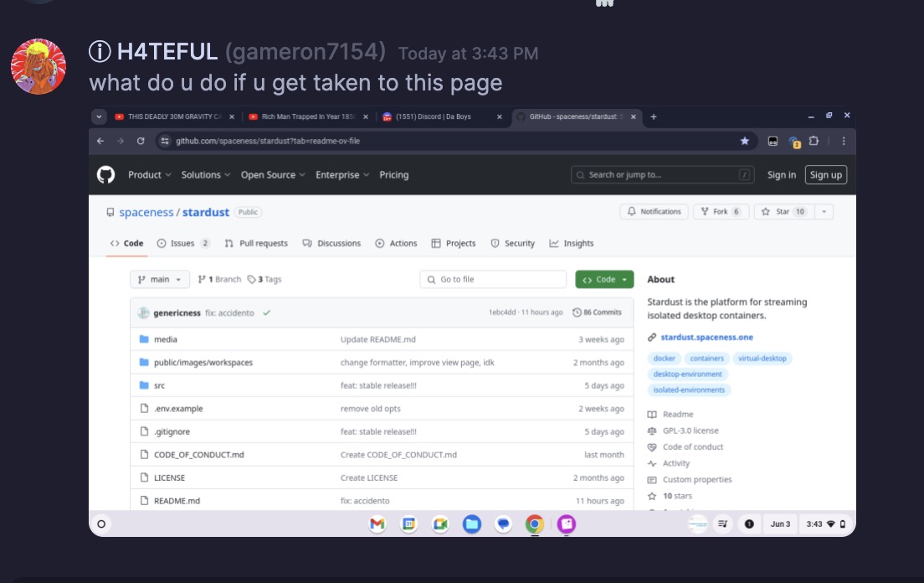Open the green Code dropdown

(x=604, y=279)
